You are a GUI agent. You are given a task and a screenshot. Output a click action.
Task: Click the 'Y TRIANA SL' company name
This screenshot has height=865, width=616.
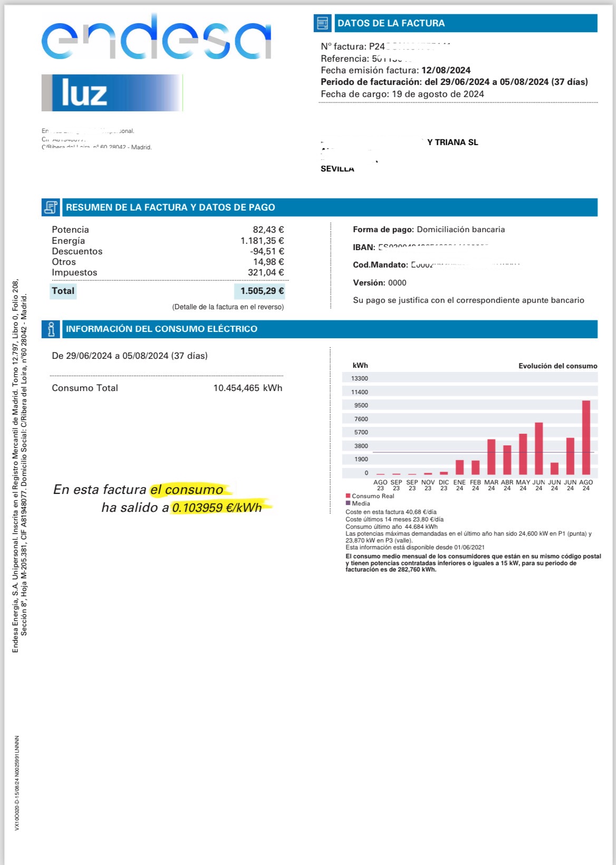(x=453, y=142)
